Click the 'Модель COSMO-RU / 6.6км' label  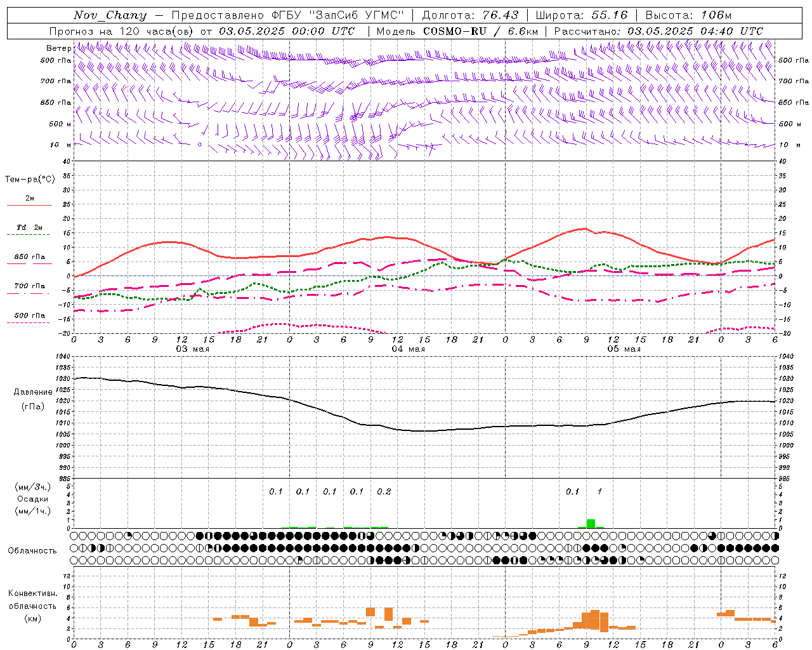tap(457, 31)
